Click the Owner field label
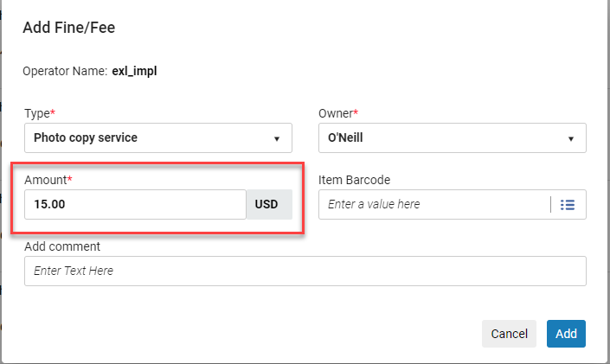The height and width of the screenshot is (364, 610). (337, 113)
